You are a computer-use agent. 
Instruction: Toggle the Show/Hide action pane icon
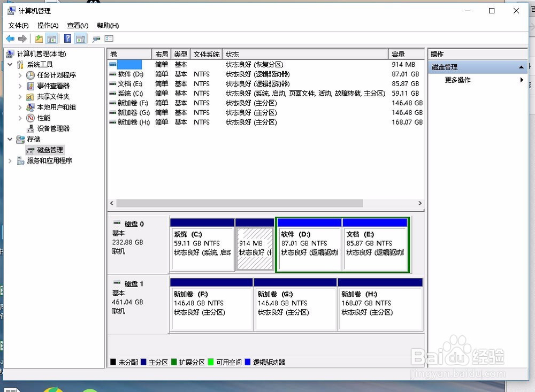(x=81, y=39)
